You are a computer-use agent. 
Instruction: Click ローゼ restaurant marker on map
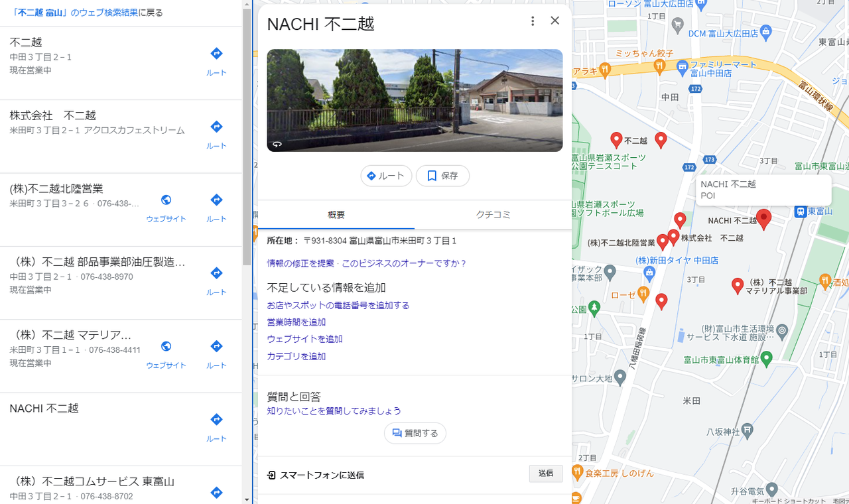point(643,295)
